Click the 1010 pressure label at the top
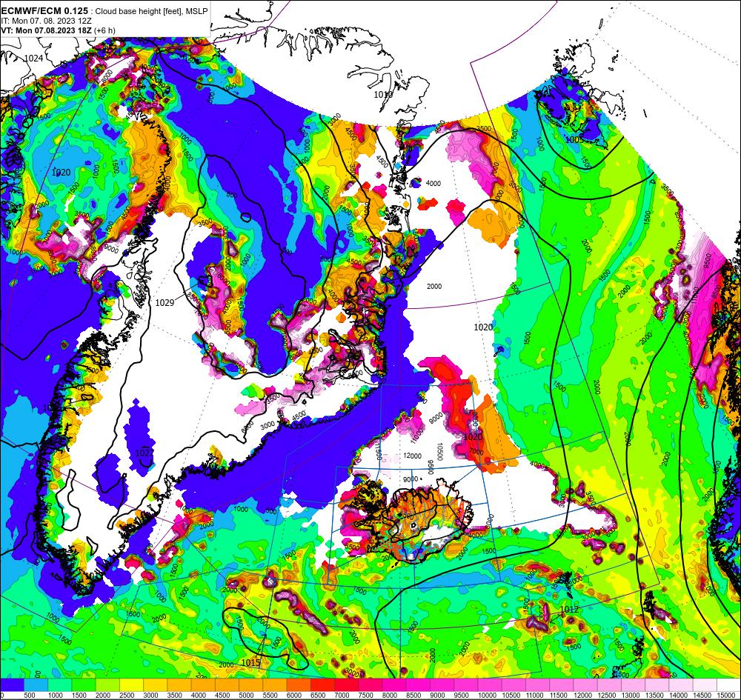Viewport: 741px width, 700px height. point(383,95)
